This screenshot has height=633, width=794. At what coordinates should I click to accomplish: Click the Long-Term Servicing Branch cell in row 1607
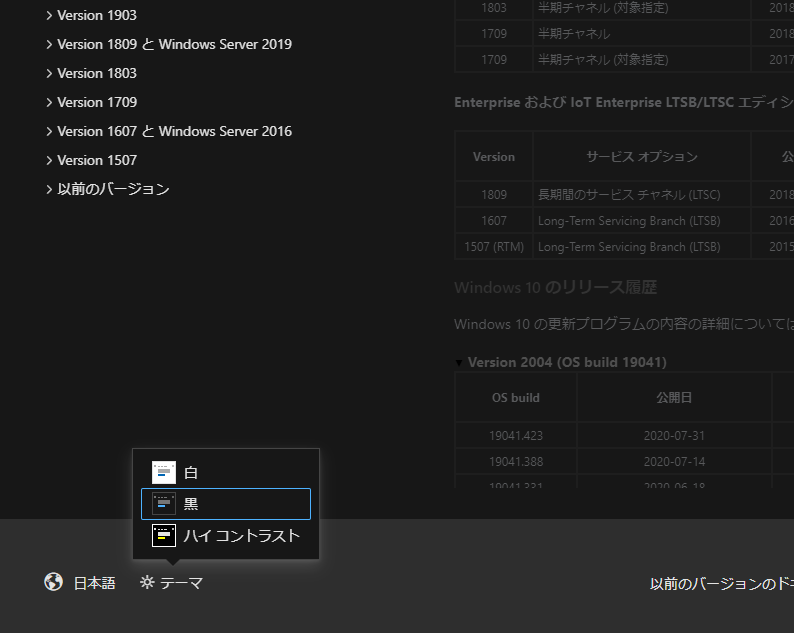click(x=642, y=221)
